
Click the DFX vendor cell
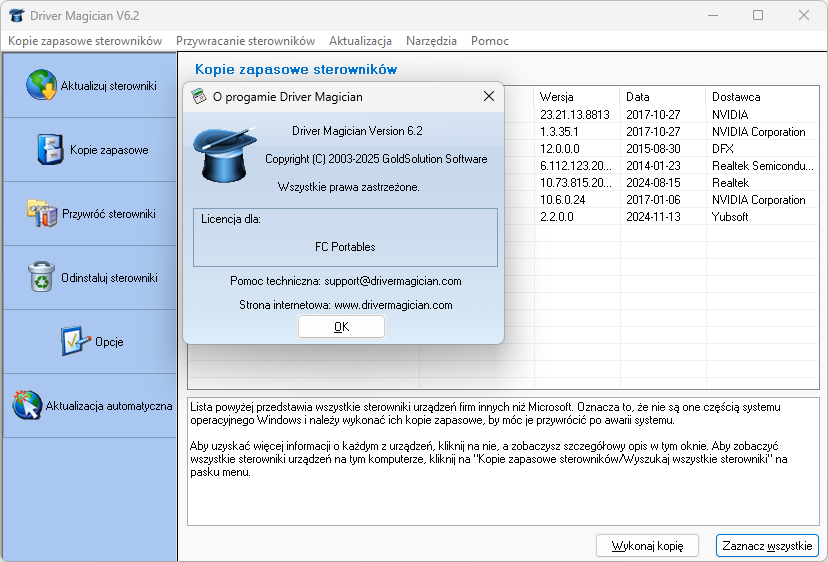point(722,148)
